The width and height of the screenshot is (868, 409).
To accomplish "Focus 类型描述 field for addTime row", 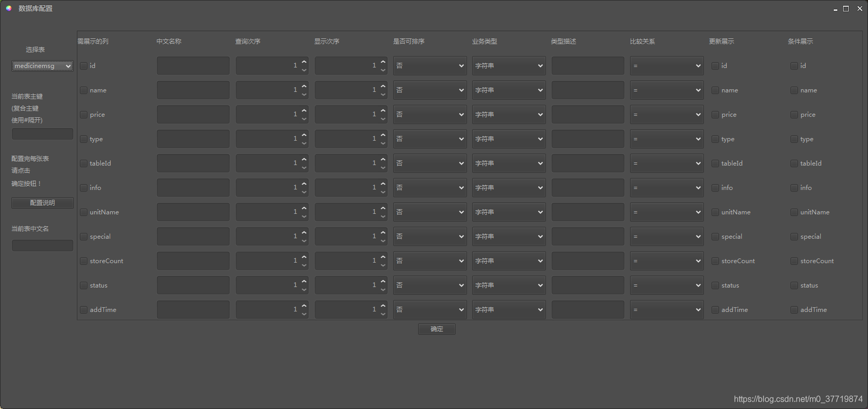I will (x=588, y=310).
